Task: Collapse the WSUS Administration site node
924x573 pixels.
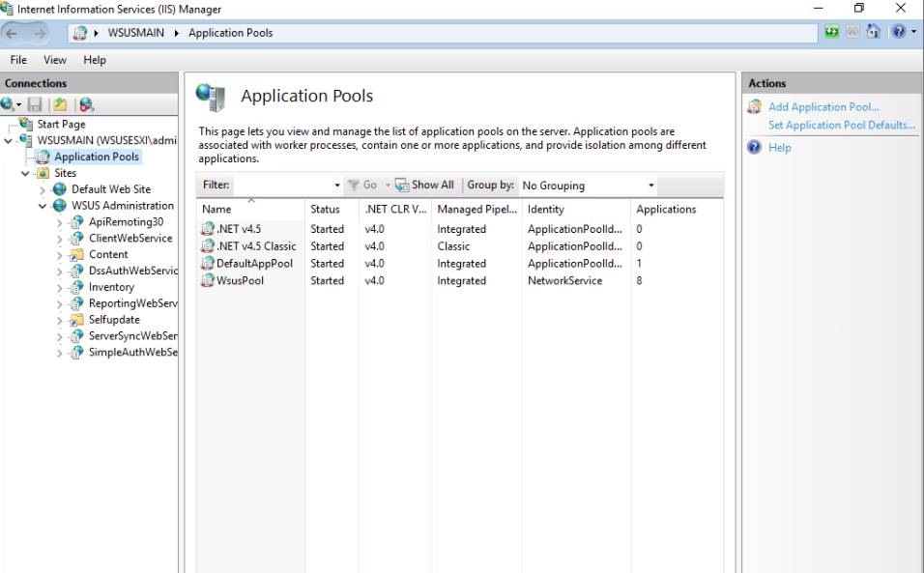Action: click(x=42, y=205)
